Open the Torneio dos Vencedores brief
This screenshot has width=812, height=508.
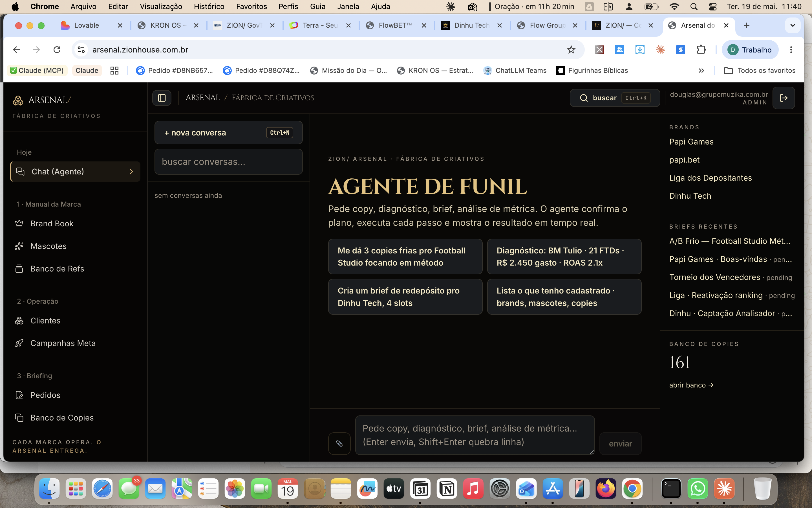pyautogui.click(x=731, y=277)
